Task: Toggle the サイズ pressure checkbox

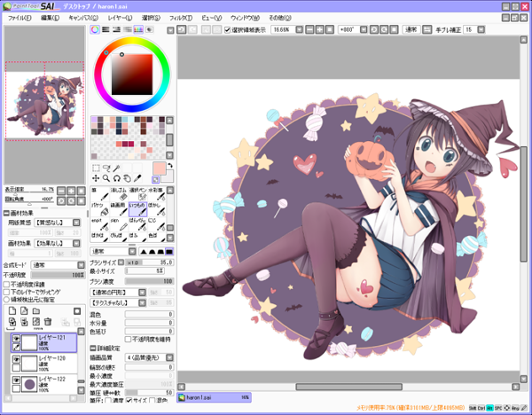Action: (129, 401)
